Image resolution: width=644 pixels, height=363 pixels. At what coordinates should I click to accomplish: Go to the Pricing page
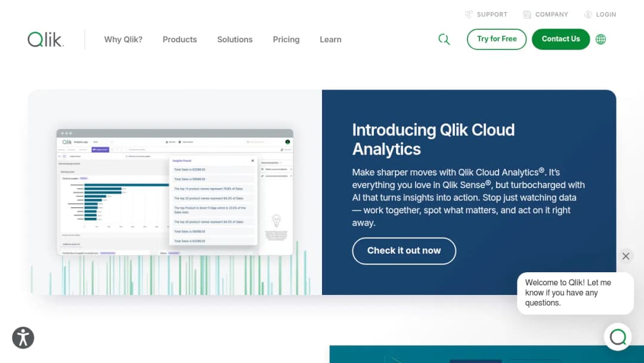[x=286, y=39]
